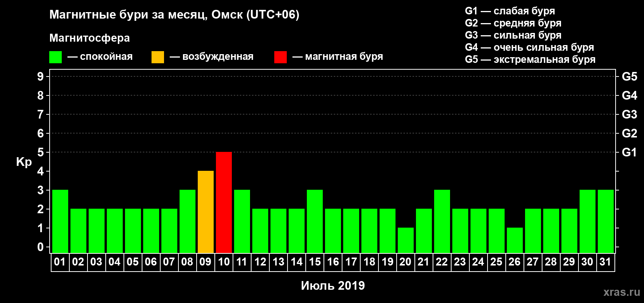Click the Kp axis value '9'

[x=40, y=77]
